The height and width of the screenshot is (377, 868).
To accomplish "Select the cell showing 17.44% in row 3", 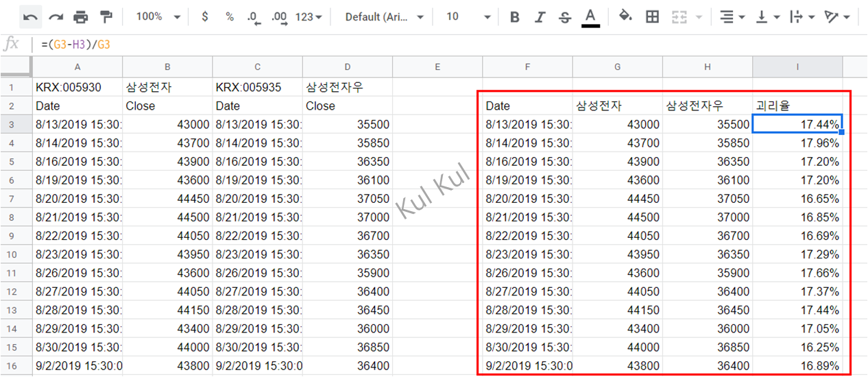I will pos(797,124).
